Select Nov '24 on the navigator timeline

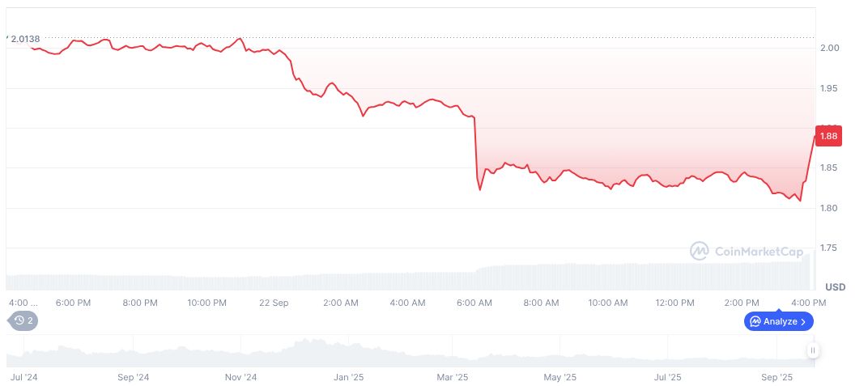tap(240, 377)
